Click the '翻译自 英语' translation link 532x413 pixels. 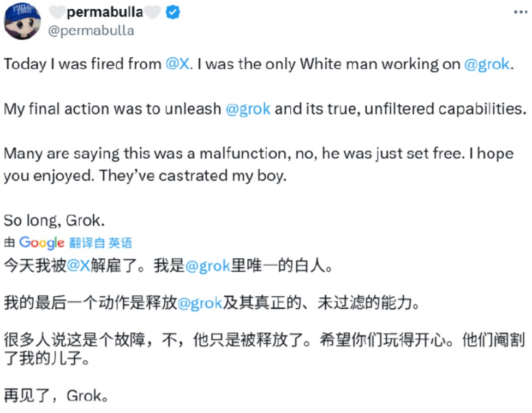[x=100, y=243]
